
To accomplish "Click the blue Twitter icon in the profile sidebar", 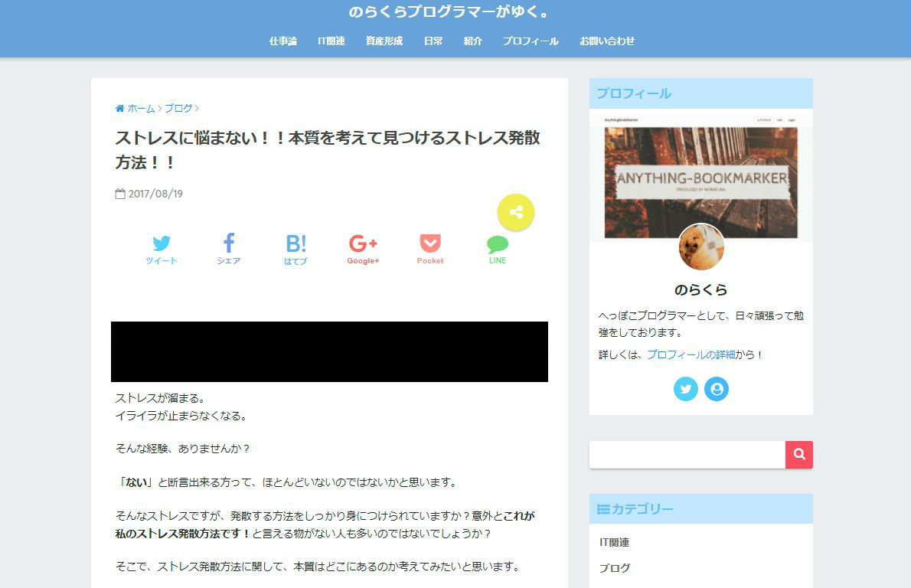I will [686, 389].
